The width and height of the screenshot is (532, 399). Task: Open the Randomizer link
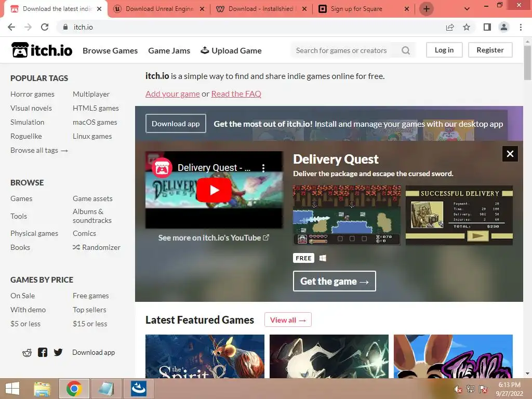pos(97,247)
